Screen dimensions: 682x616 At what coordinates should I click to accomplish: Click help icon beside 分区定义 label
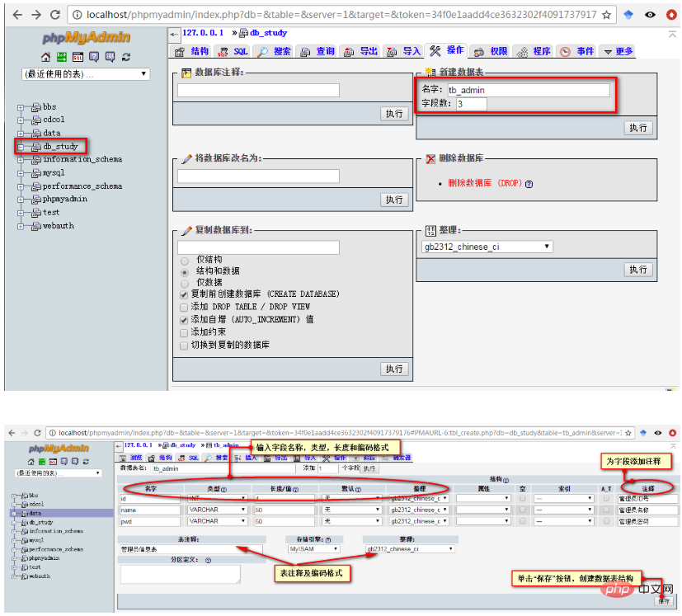[209, 560]
